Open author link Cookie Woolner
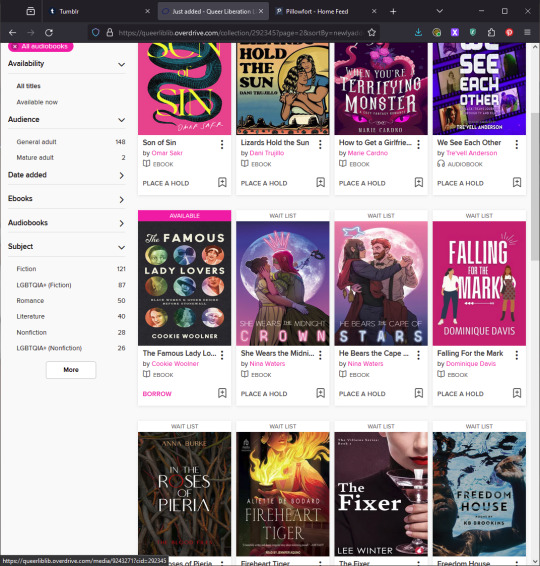 175,364
